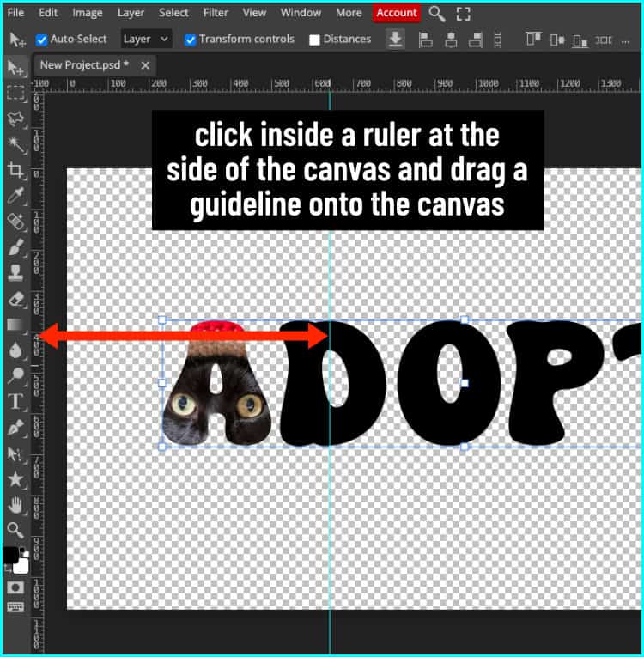This screenshot has height=657, width=644.
Task: Align layers to horizontal centers
Action: pos(451,40)
